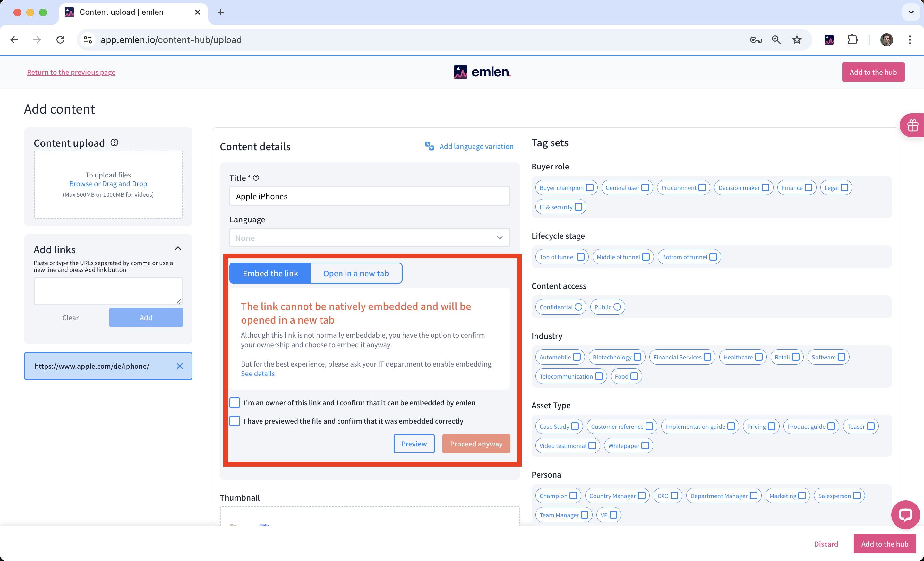The height and width of the screenshot is (561, 924).
Task: Select the Embed the link tab
Action: [270, 273]
